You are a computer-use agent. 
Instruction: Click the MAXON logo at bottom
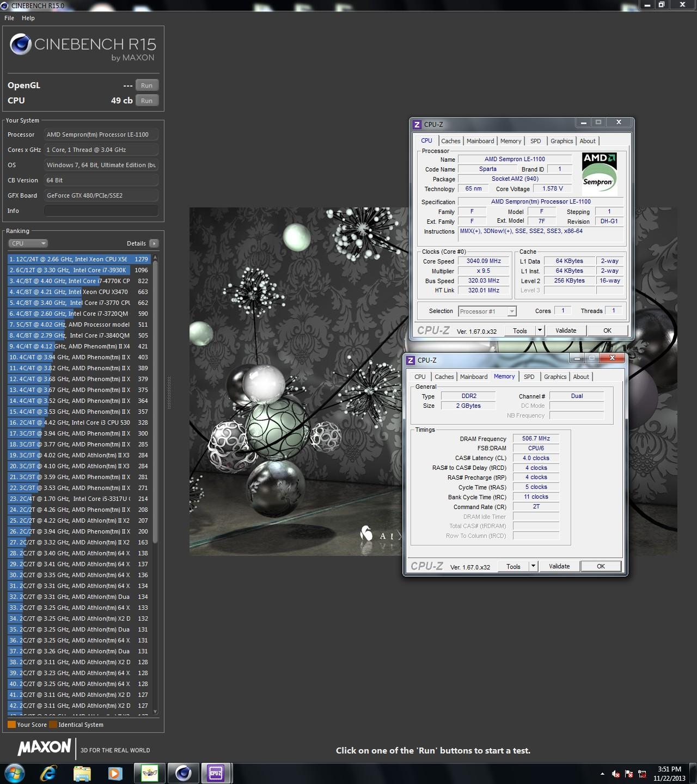pyautogui.click(x=44, y=748)
